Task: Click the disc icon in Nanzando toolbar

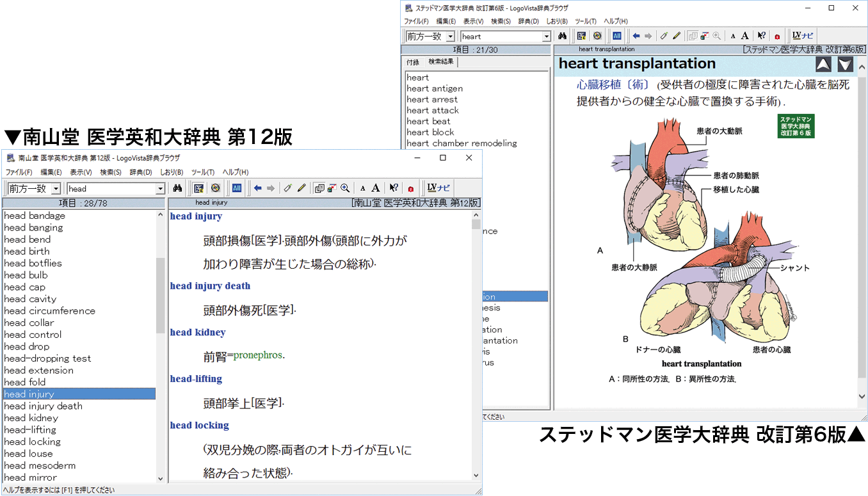Action: pyautogui.click(x=215, y=188)
